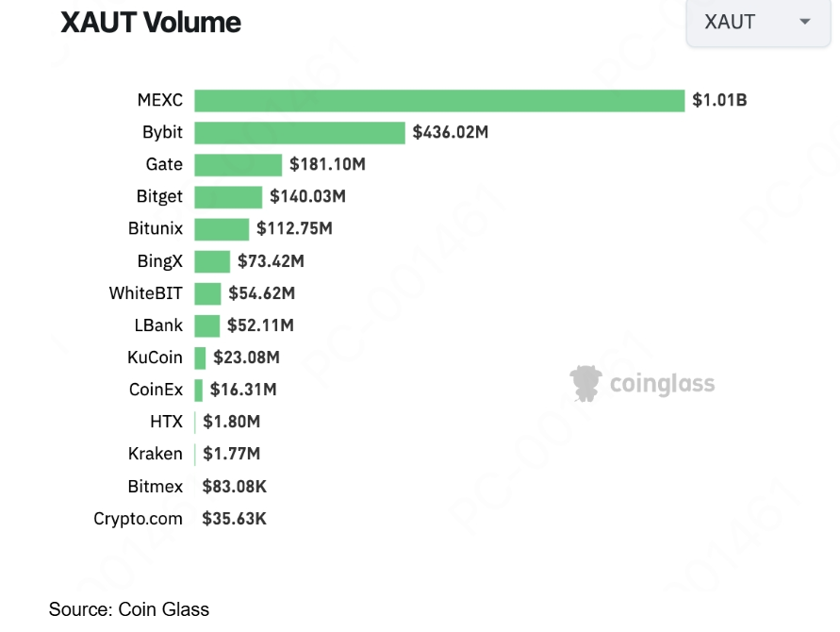Click the MEXC volume bar
This screenshot has height=632, width=840.
tap(439, 101)
